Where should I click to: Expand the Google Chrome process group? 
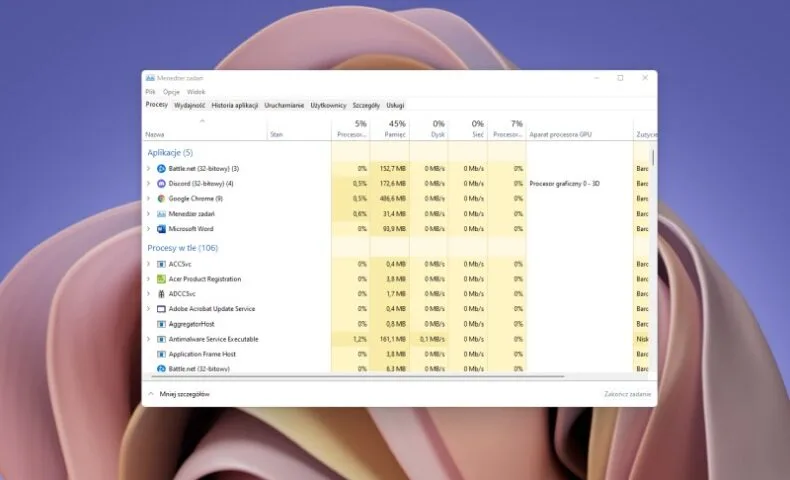(x=149, y=199)
